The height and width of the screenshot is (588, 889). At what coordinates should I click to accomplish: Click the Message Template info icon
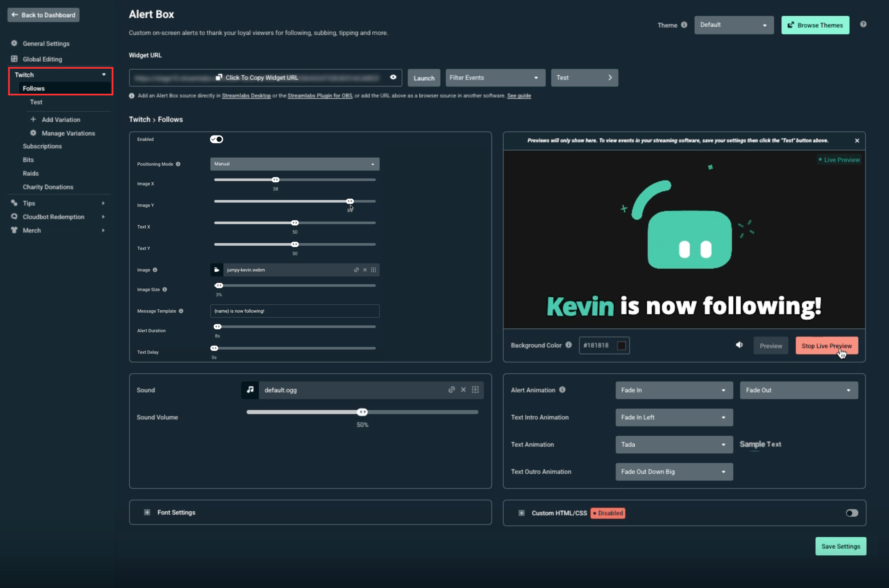(x=181, y=311)
